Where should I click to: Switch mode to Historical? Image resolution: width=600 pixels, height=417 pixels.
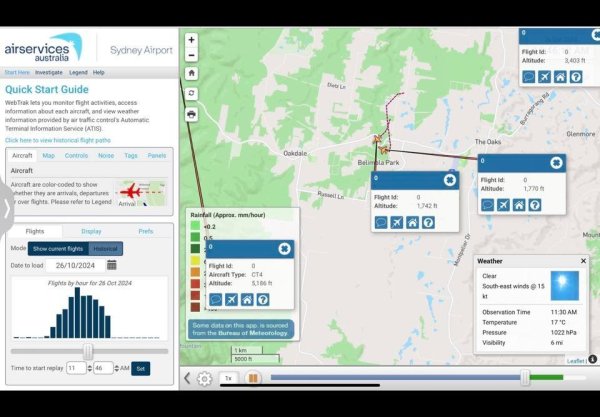[105, 248]
